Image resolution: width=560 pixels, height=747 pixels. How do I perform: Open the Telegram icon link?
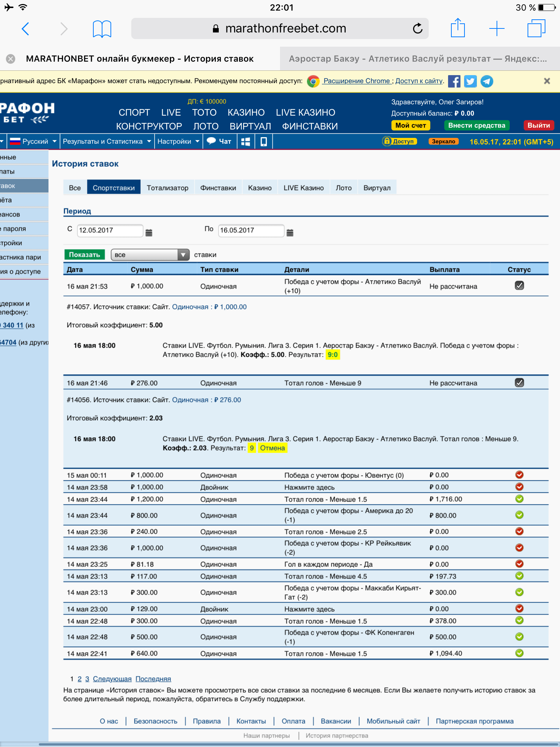click(x=487, y=81)
